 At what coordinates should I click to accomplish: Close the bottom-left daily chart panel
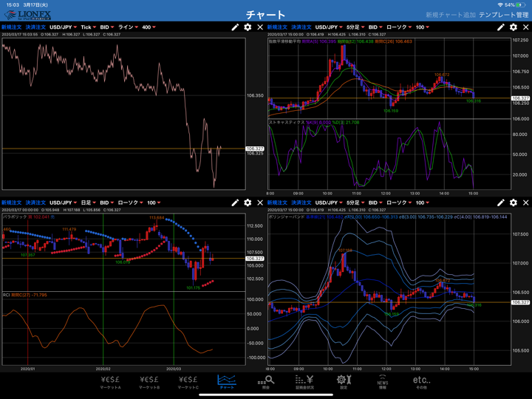260,202
